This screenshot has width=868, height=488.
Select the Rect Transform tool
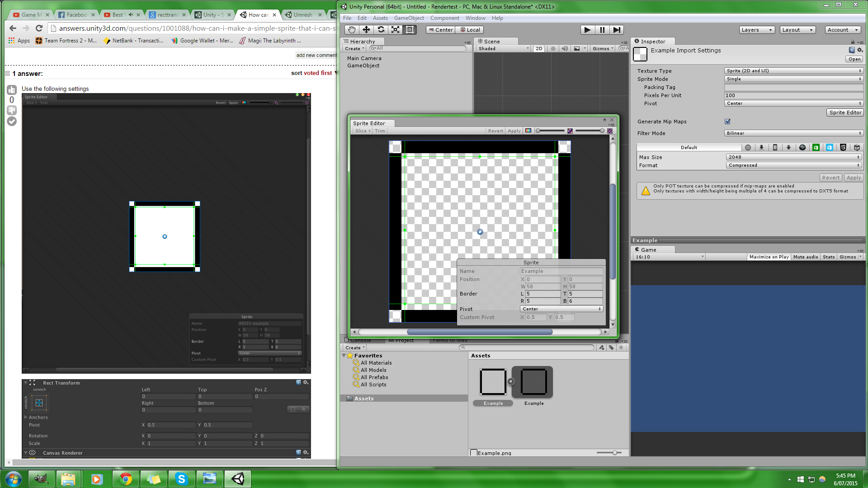coord(410,30)
